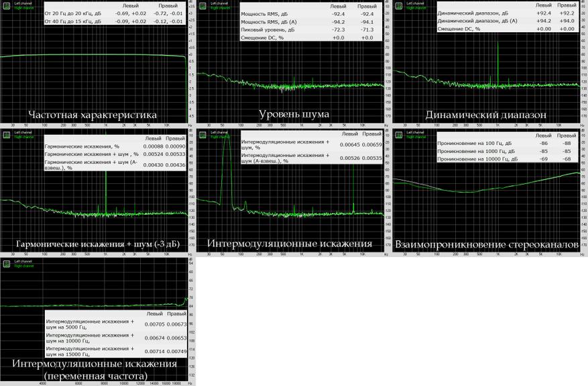Select the 'Мощность RMS, дБ (А)' row label
588x386 pixels.
[268, 21]
